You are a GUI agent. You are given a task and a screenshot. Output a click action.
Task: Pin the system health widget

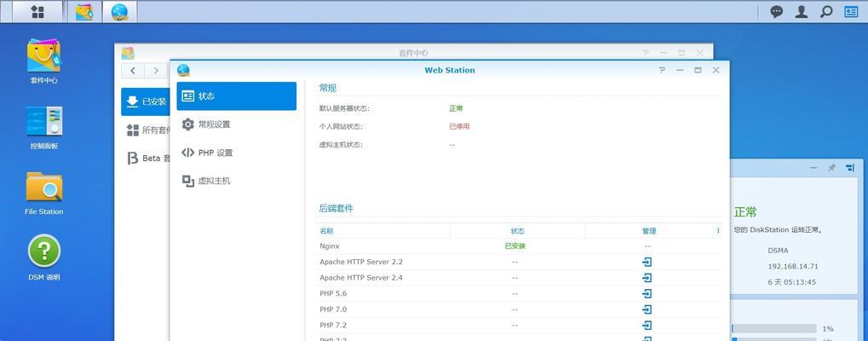click(x=831, y=167)
